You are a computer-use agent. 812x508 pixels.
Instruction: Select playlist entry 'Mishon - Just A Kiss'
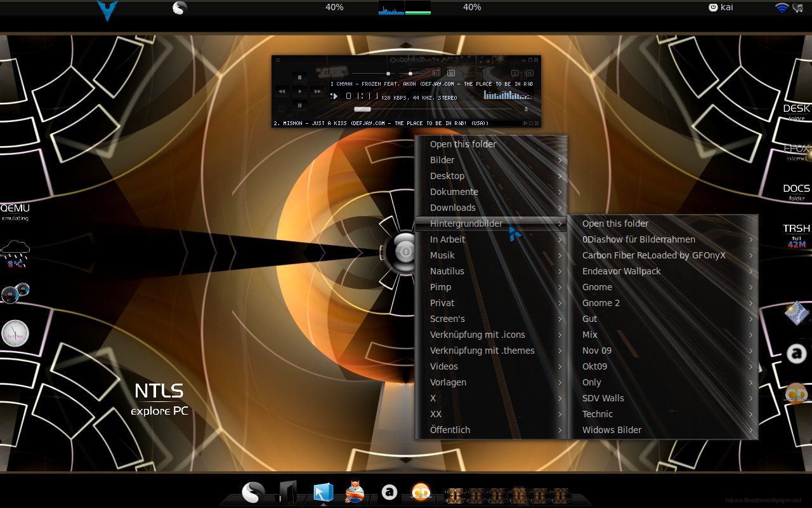coord(381,123)
